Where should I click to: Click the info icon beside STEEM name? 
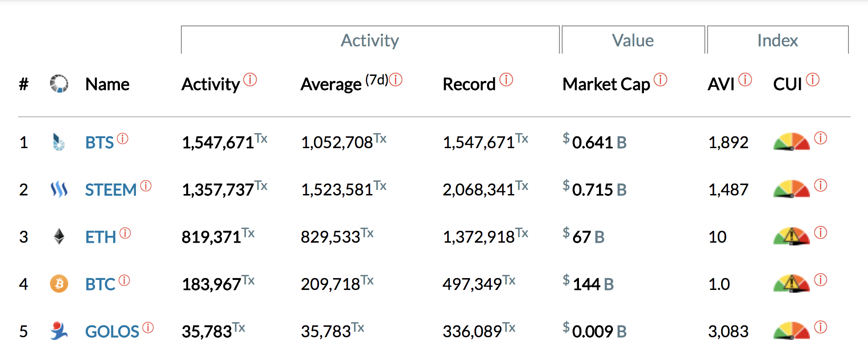(x=146, y=186)
